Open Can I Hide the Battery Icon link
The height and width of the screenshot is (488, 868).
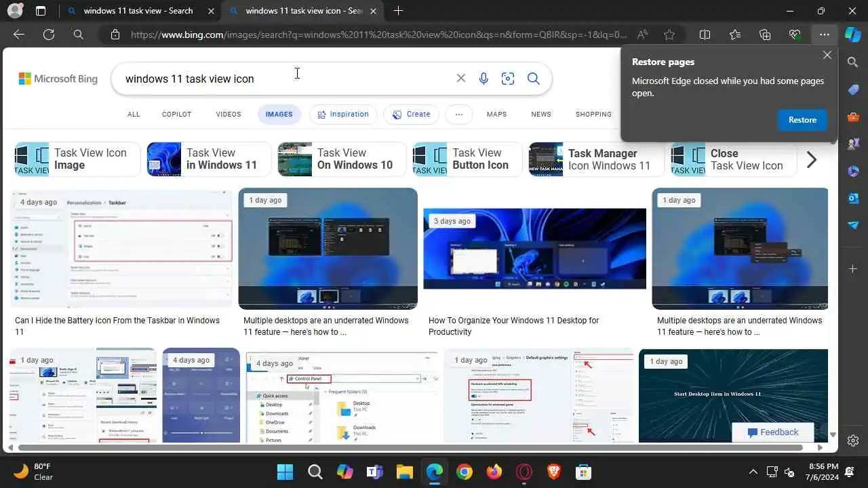(117, 326)
